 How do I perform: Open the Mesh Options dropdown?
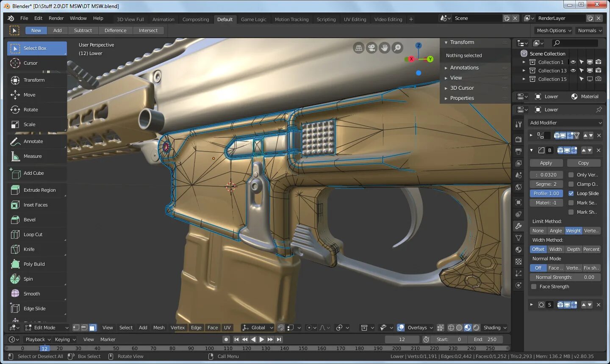click(x=553, y=30)
